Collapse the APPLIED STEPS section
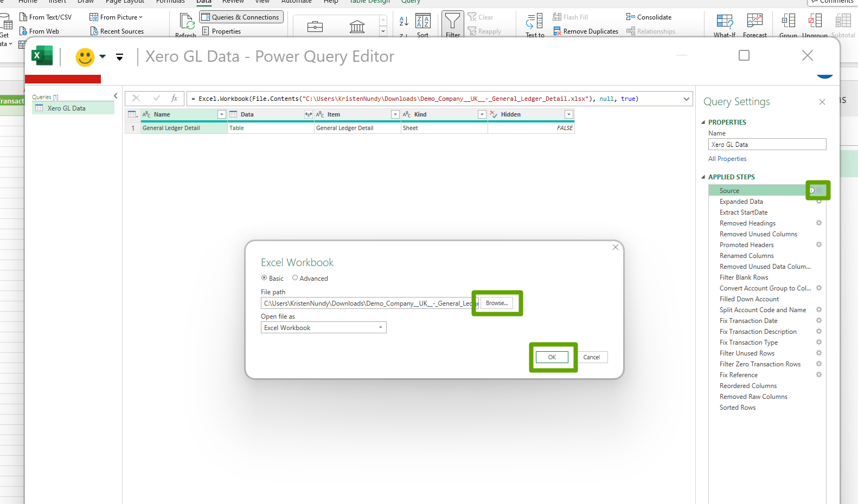Viewport: 858px width, 504px height. (x=703, y=177)
